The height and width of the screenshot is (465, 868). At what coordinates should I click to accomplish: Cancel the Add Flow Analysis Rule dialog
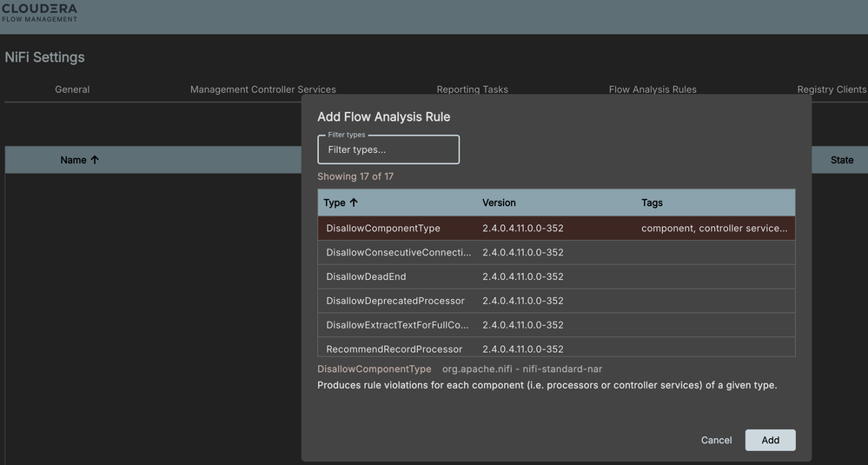pos(716,440)
